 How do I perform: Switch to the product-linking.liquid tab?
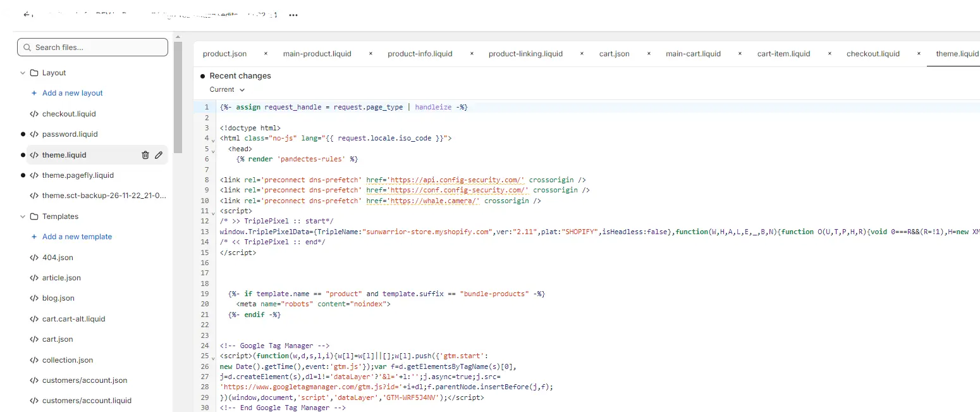point(525,54)
